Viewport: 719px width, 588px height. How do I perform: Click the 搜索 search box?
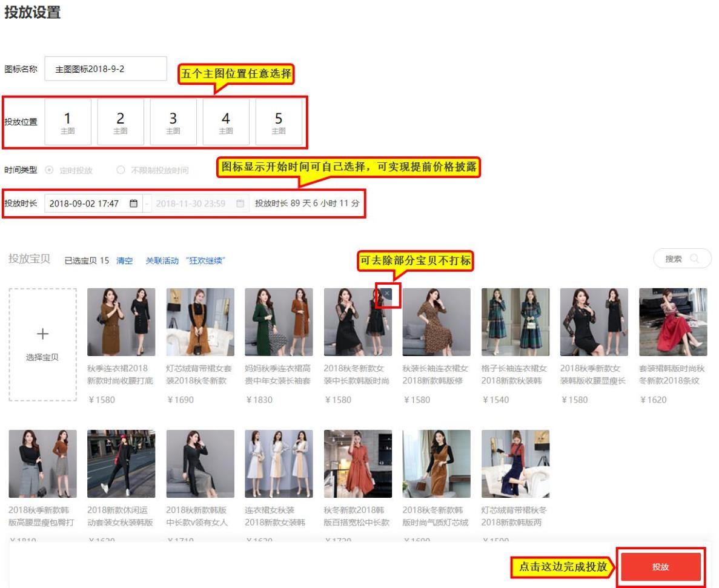[682, 259]
